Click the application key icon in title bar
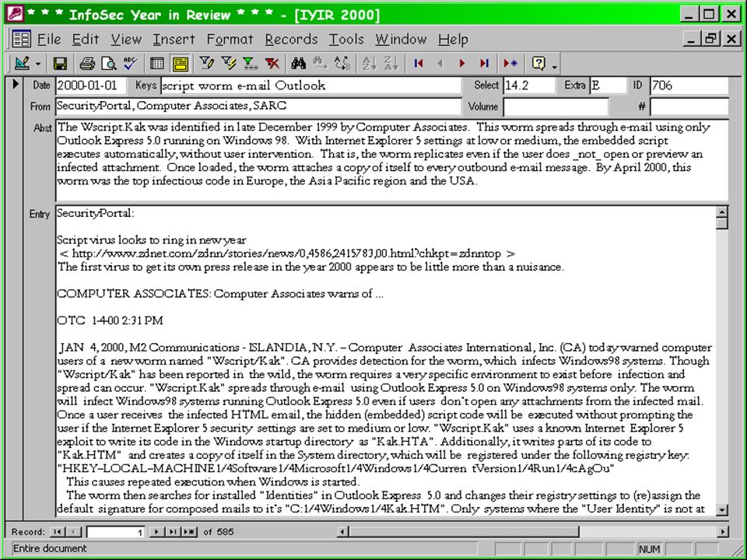This screenshot has height=560, width=747. pos(14,14)
